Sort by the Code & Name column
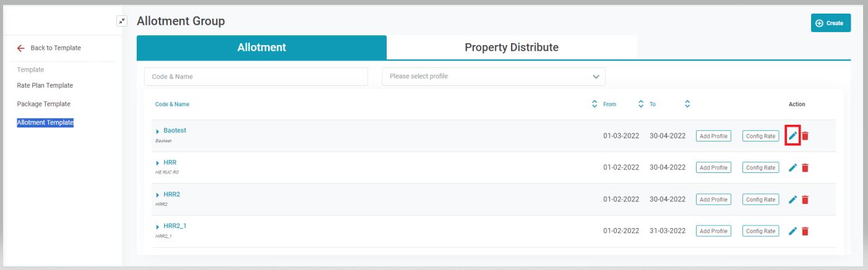The width and height of the screenshot is (868, 270). 595,104
